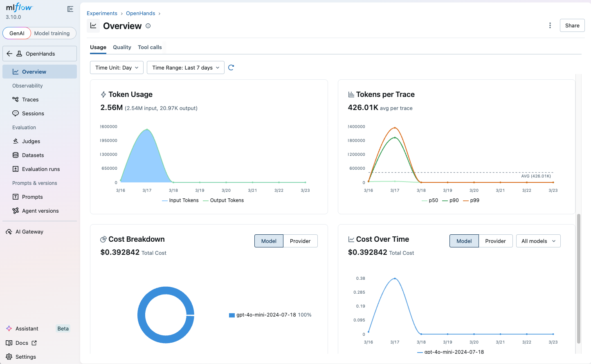Screen dimensions: 591x364
Task: Click the refresh icon beside Time Range
Action: [231, 67]
